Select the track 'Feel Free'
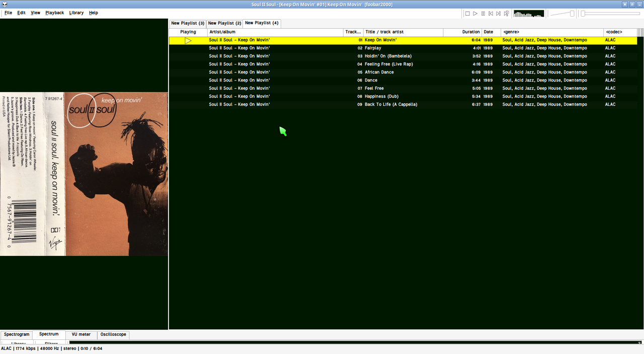Screen dimensions: 644x354 pyautogui.click(x=403, y=88)
